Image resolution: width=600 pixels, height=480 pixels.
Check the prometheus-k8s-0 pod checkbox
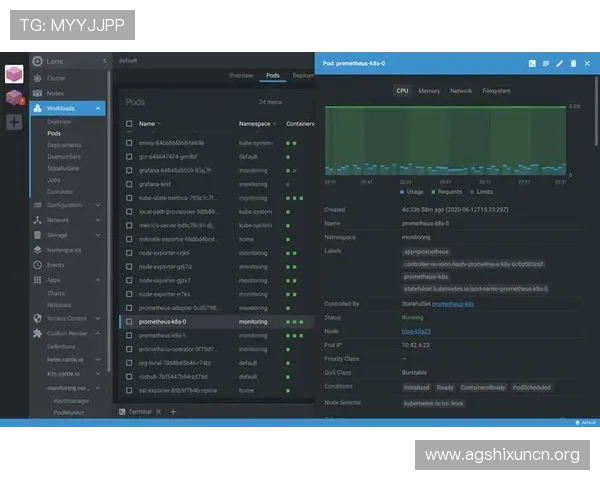pyautogui.click(x=128, y=322)
